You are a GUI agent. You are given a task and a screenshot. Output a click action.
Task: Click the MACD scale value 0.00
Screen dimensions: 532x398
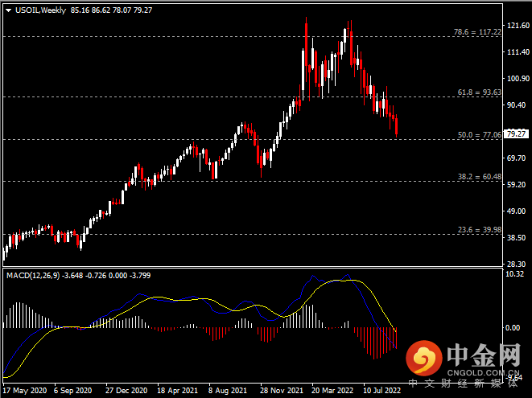point(513,327)
